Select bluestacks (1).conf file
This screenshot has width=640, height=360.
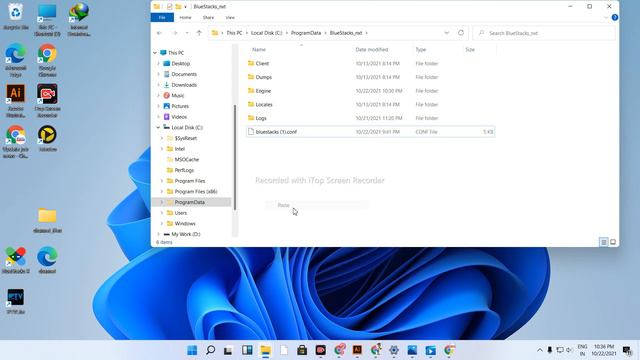(371, 132)
